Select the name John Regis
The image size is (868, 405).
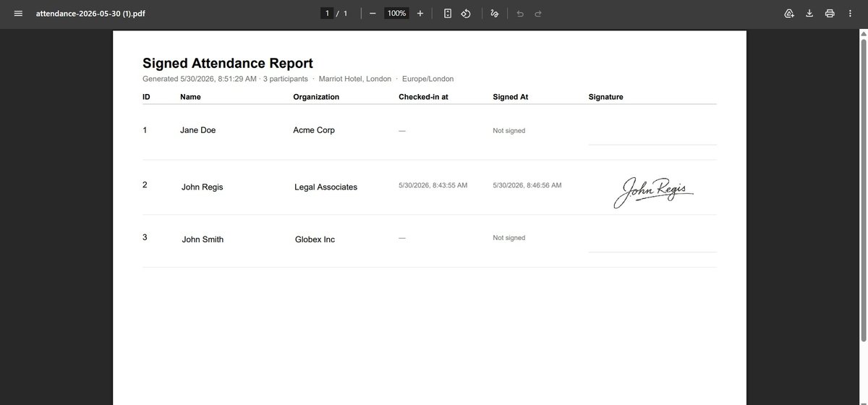coord(203,187)
